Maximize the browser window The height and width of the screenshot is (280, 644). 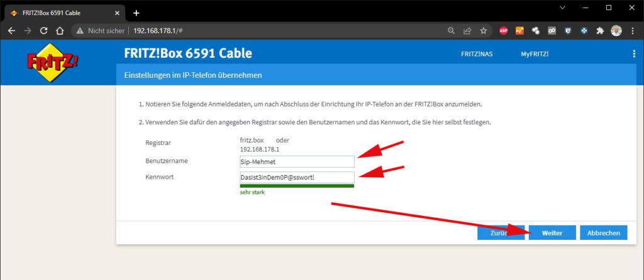tap(609, 8)
